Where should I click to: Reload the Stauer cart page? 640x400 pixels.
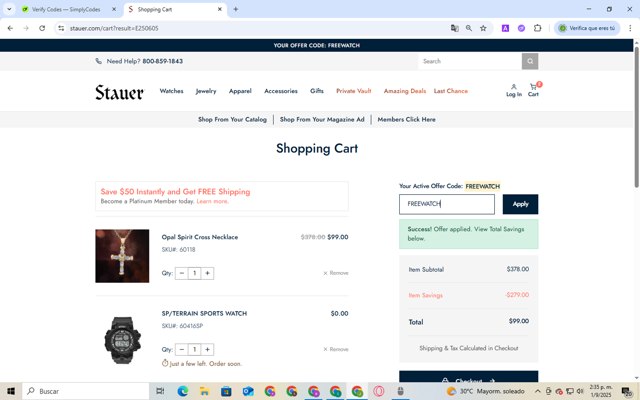[x=42, y=28]
